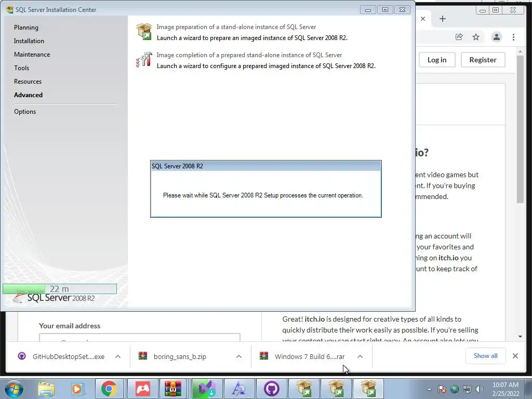532x399 pixels.
Task: Click the volume speaker tray icon
Action: click(480, 389)
